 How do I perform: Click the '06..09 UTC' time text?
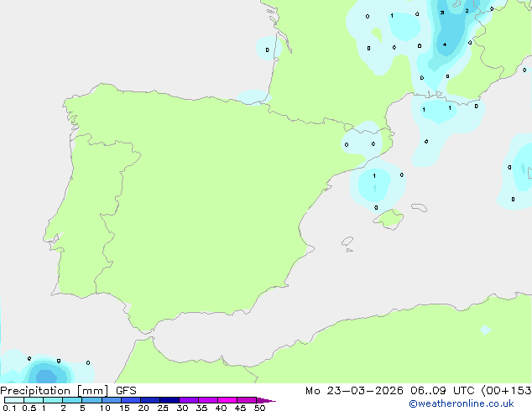pyautogui.click(x=442, y=391)
